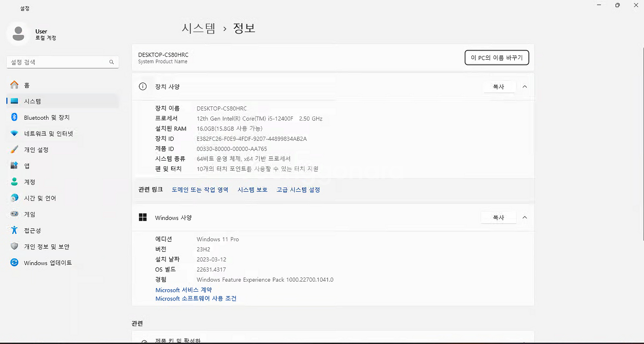
Task: Open 게임 settings in sidebar
Action: click(63, 214)
